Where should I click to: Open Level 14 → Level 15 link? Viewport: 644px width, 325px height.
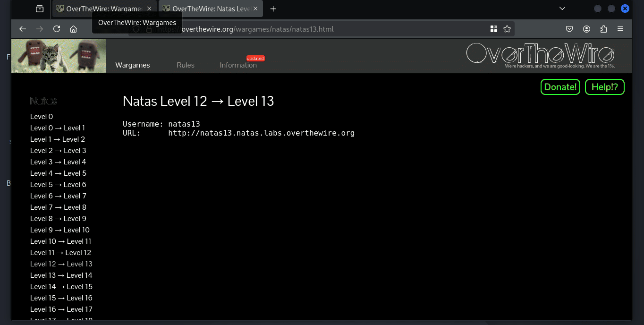(61, 287)
